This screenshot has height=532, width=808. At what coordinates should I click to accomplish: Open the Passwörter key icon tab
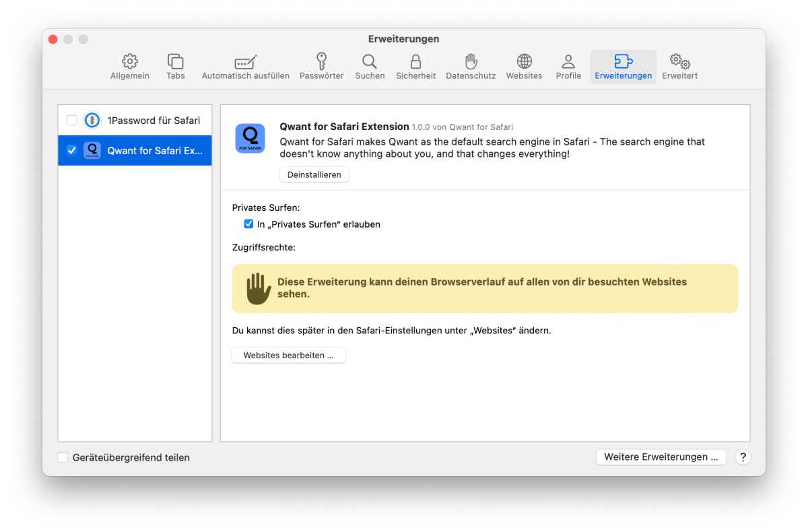[321, 67]
